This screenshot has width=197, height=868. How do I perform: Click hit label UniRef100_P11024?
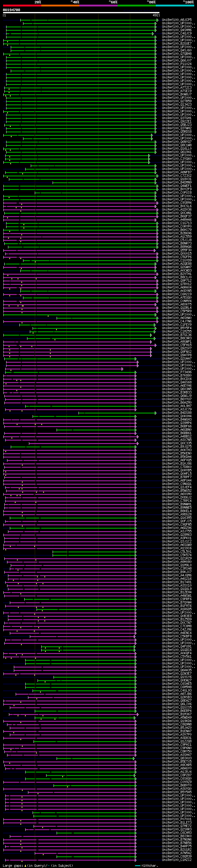177,64
